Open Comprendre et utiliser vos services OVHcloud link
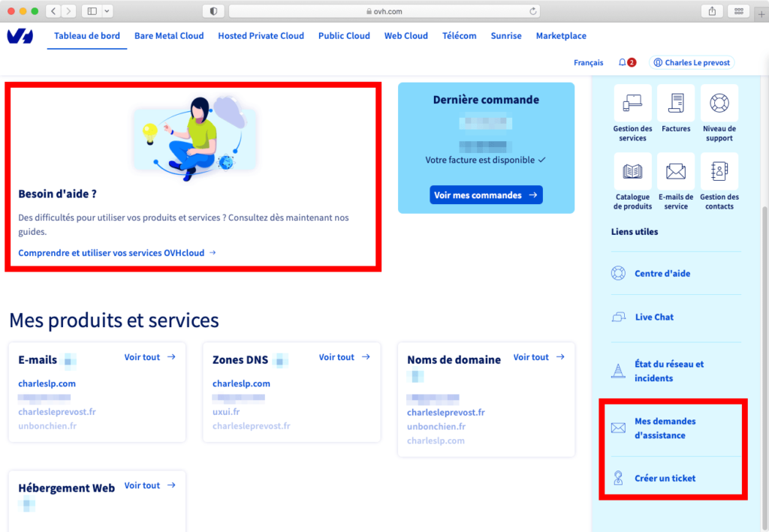Screen dimensions: 769x532 117,253
